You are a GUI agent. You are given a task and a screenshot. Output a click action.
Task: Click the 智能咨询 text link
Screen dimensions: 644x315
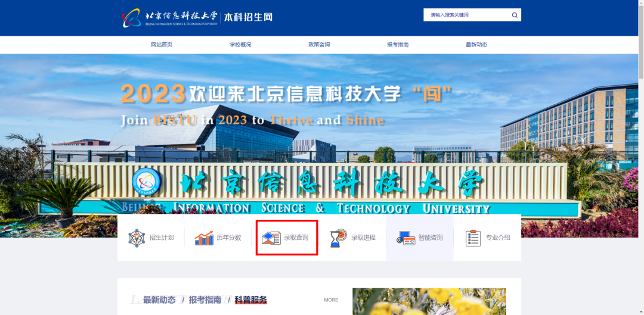click(x=431, y=238)
